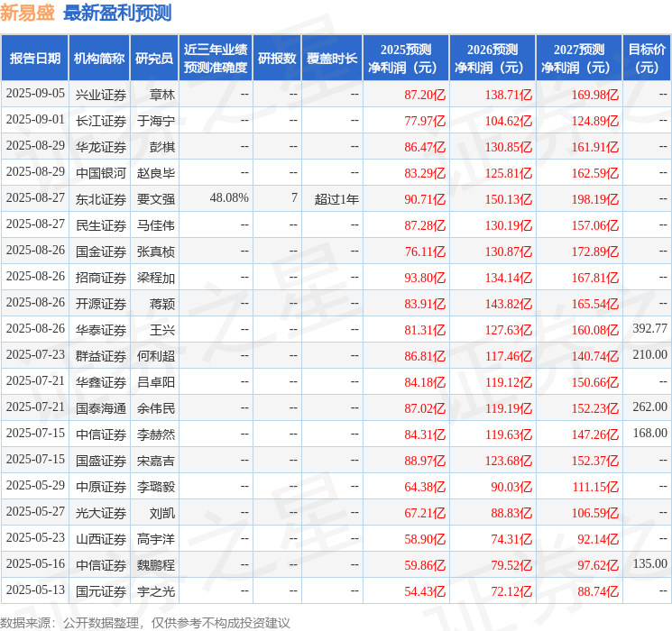
Task: Click the 报告日期 column header
Action: click(34, 58)
